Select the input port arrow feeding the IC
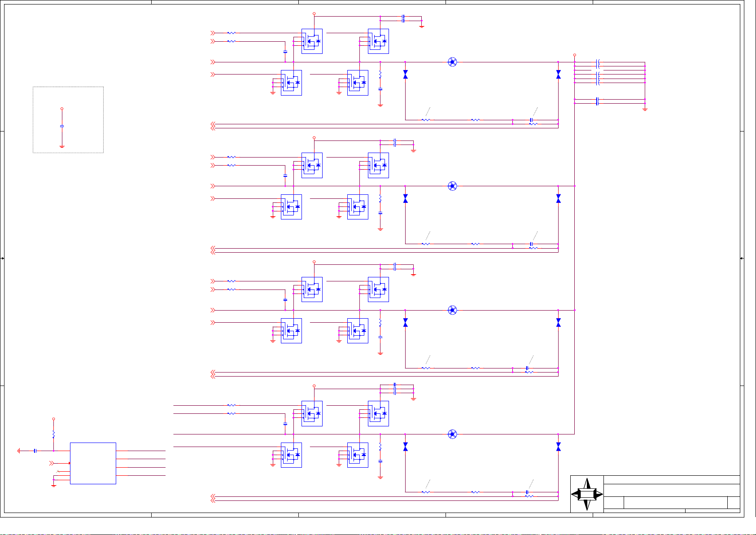The image size is (756, 535). point(52,463)
